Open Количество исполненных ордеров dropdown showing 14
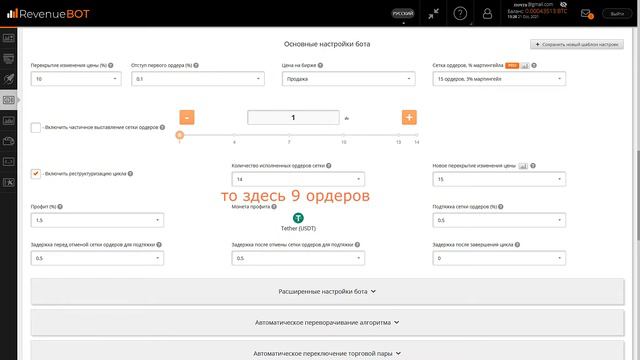Screen dimensions: 640x360 point(298,179)
